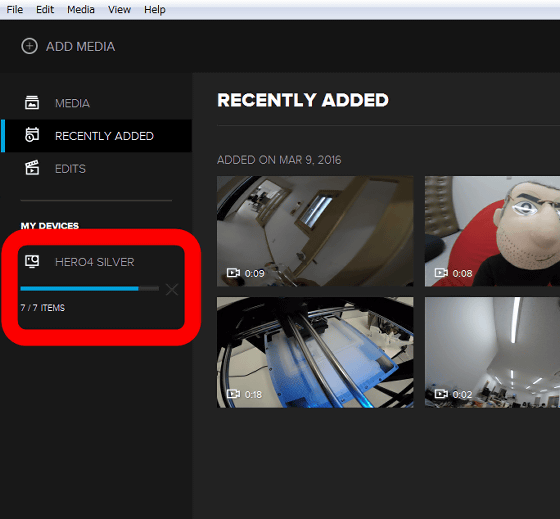Viewport: 560px width, 519px height.
Task: Open the Media menu
Action: click(81, 10)
